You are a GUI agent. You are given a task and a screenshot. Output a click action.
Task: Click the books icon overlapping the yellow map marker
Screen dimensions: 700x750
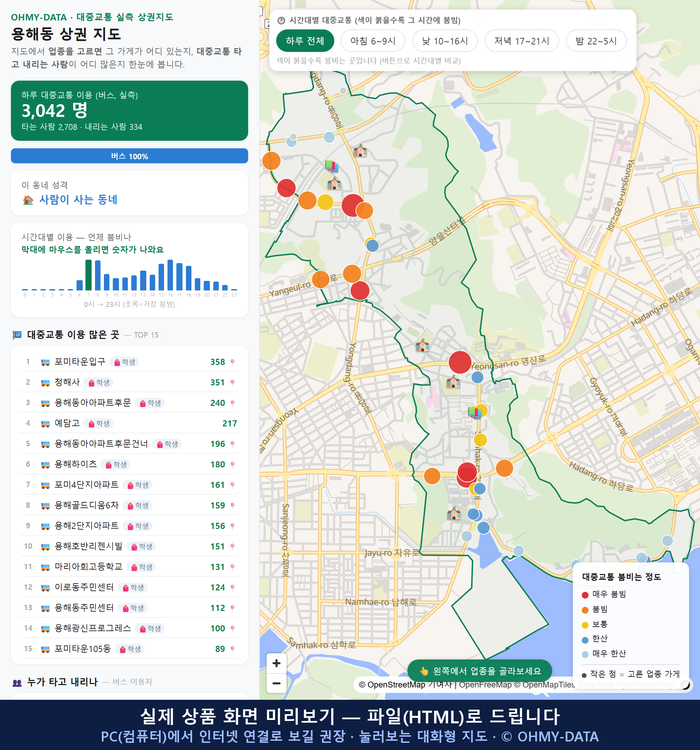[474, 412]
